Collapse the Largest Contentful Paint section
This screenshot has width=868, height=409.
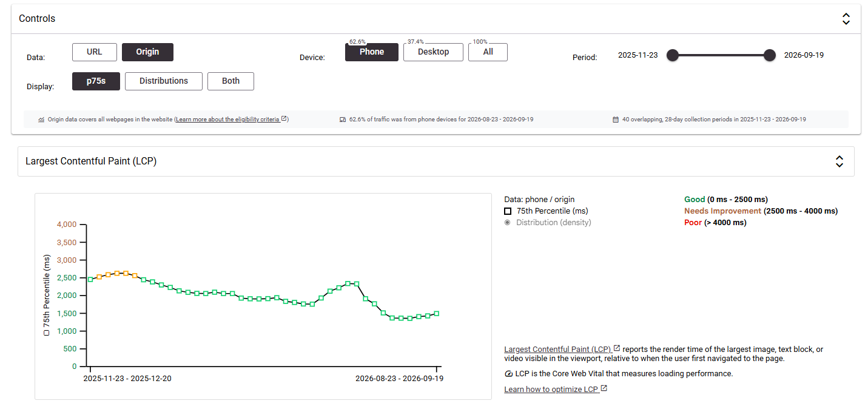(x=839, y=161)
